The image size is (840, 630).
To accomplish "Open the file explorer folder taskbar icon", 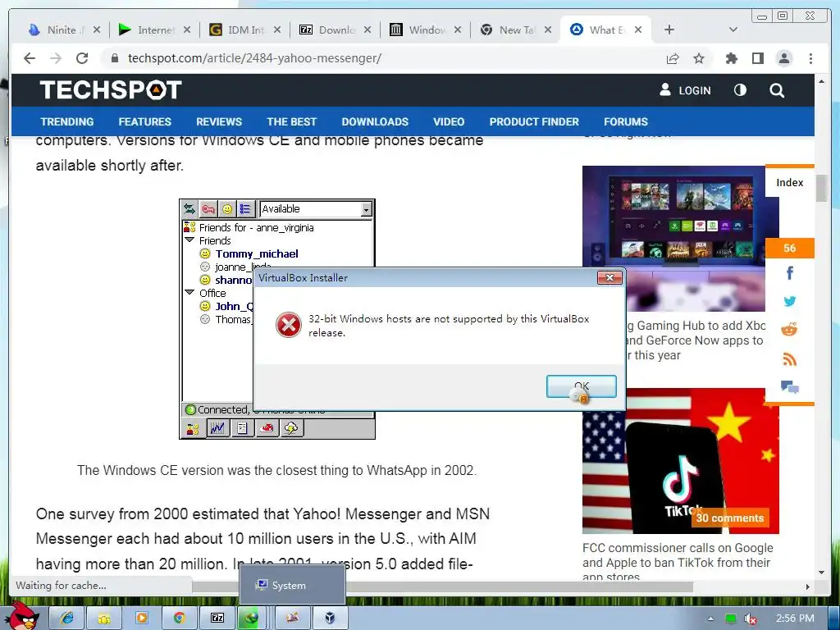I will tap(104, 619).
